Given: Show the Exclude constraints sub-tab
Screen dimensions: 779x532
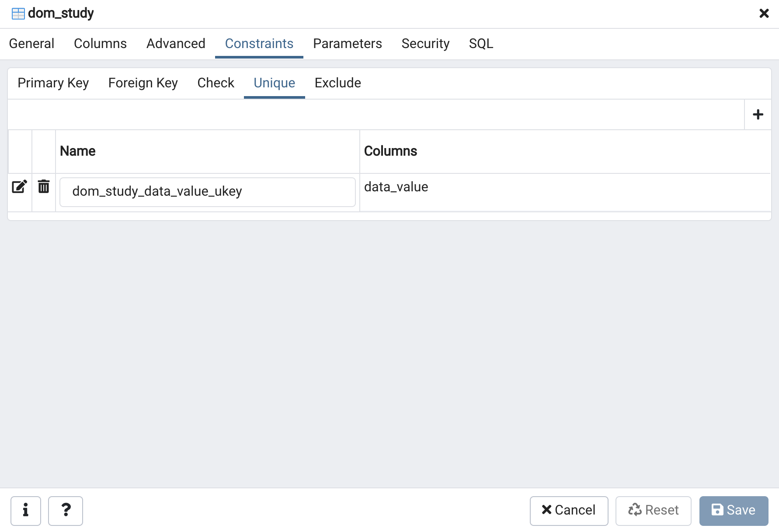Looking at the screenshot, I should (337, 83).
